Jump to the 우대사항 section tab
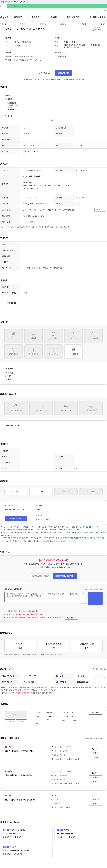This screenshot has height=868, width=107. click(43, 24)
